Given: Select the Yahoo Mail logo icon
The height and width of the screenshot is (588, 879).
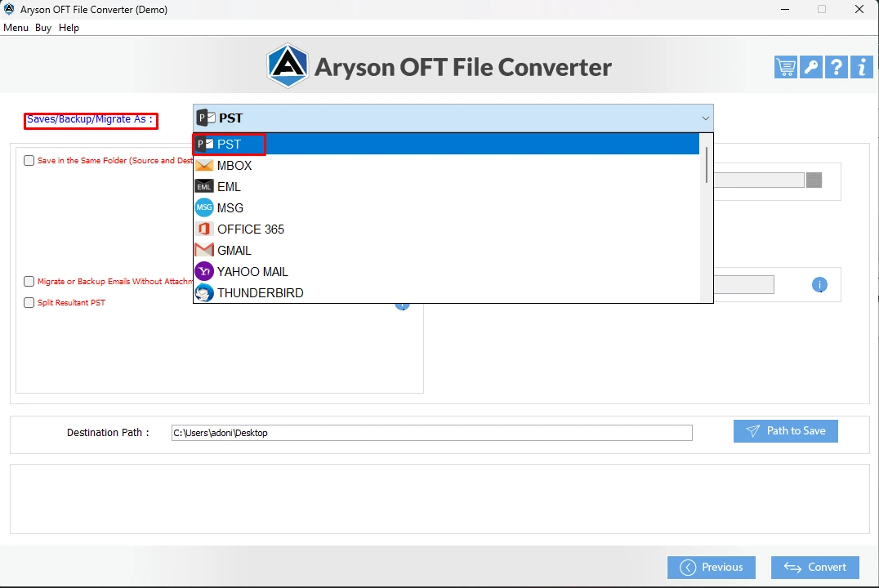Looking at the screenshot, I should pyautogui.click(x=204, y=271).
